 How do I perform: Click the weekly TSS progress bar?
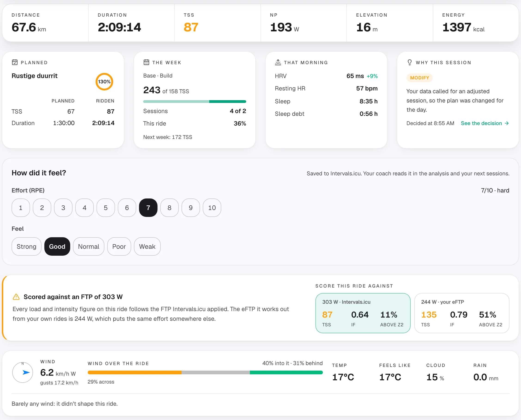[195, 102]
